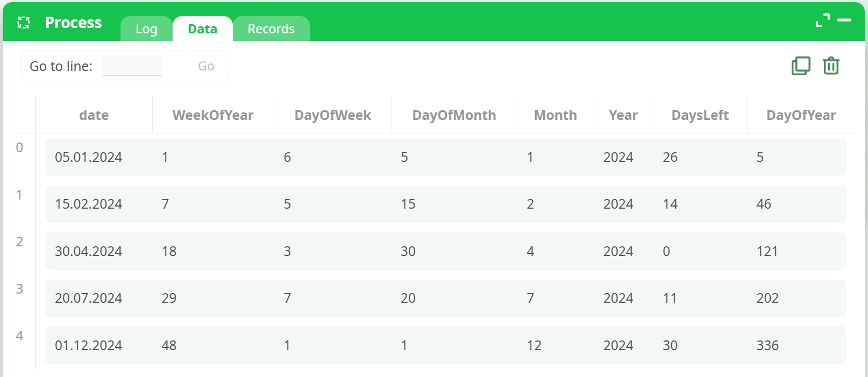868x377 pixels.
Task: Click the Process panel icon
Action: coord(24,23)
